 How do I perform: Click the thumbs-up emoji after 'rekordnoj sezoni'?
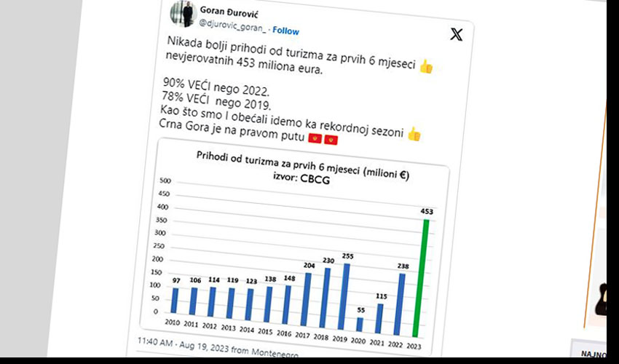[414, 133]
